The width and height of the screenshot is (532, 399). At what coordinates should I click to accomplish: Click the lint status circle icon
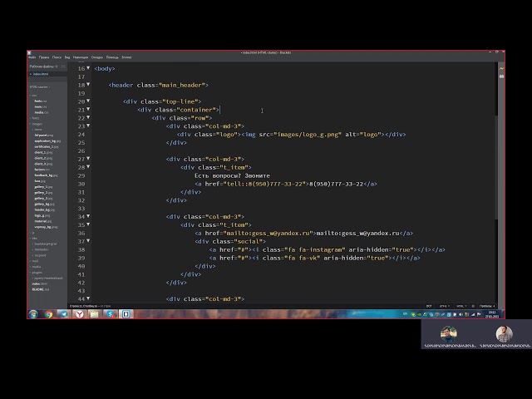(473, 306)
